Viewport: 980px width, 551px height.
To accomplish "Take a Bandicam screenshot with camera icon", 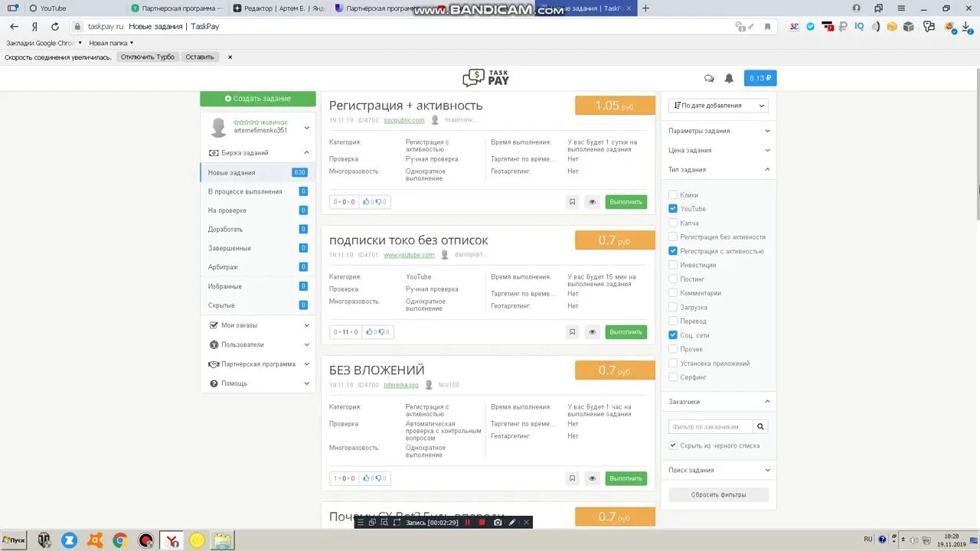I will [498, 523].
